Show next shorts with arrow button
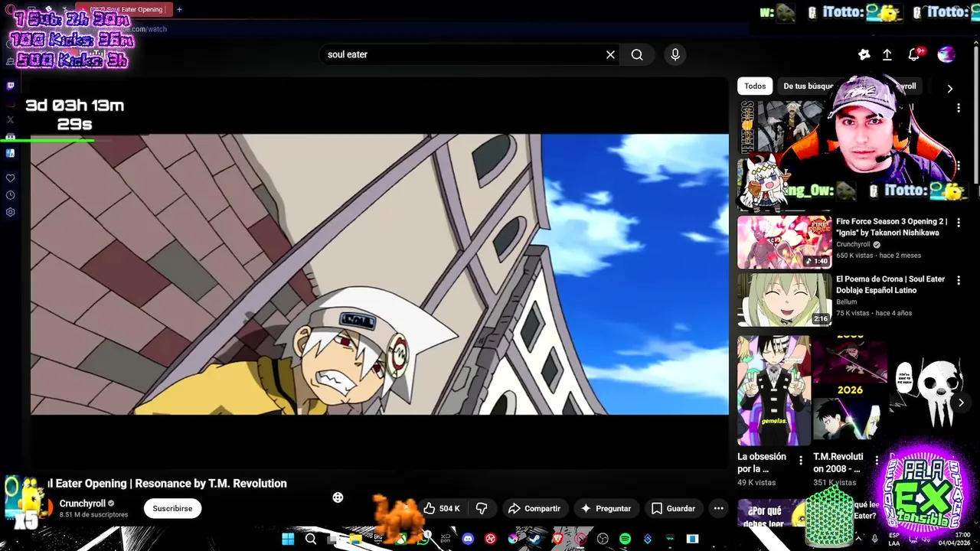This screenshot has height=551, width=980. click(961, 403)
